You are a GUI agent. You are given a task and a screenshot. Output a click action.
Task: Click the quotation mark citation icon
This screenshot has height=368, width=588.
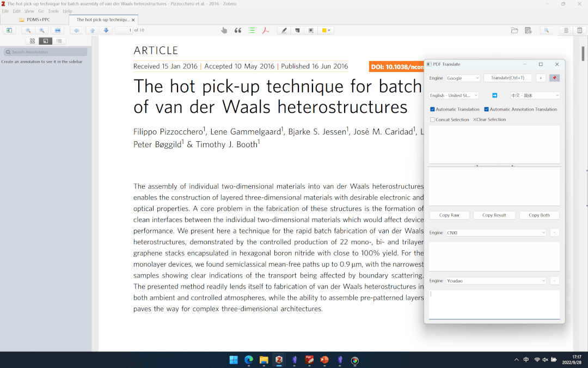tap(238, 31)
